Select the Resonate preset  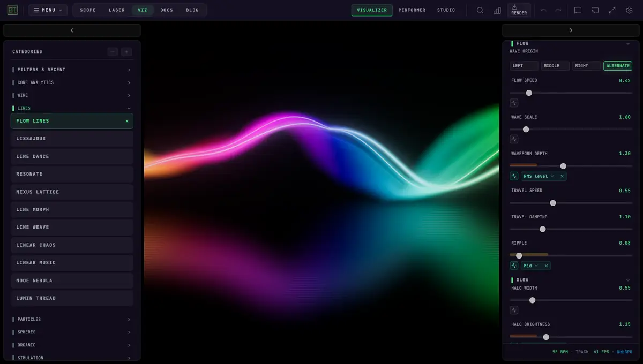click(x=72, y=174)
